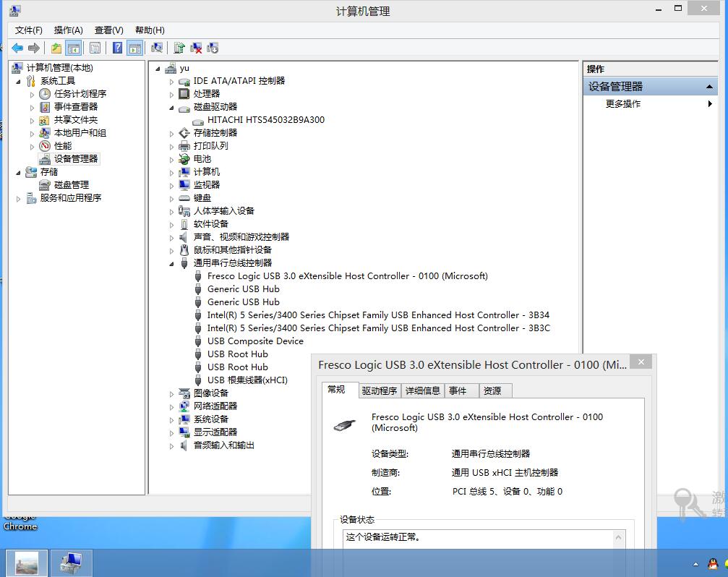Image resolution: width=728 pixels, height=577 pixels.
Task: Click the 电池 category icon
Action: (184, 159)
